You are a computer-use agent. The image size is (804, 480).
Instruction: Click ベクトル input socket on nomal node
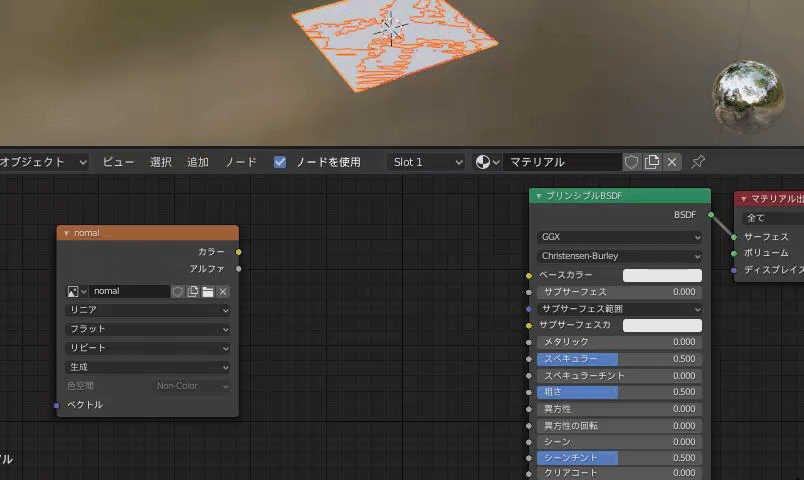click(56, 406)
